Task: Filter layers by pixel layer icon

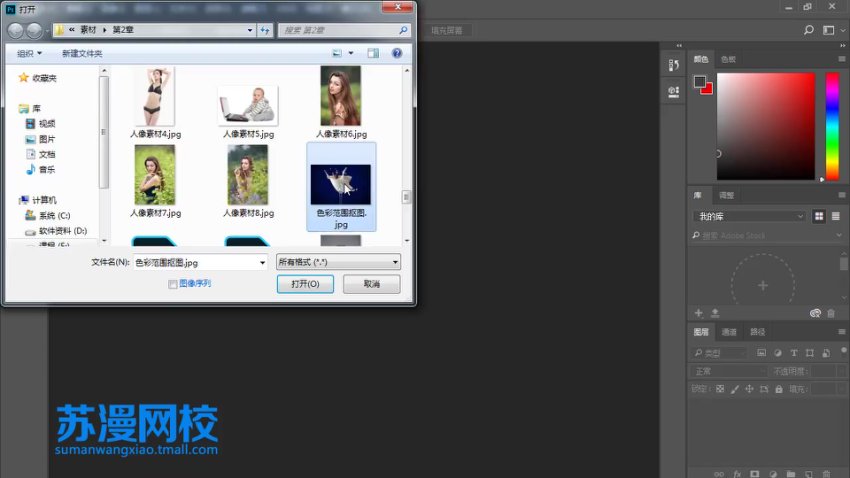Action: pos(762,353)
